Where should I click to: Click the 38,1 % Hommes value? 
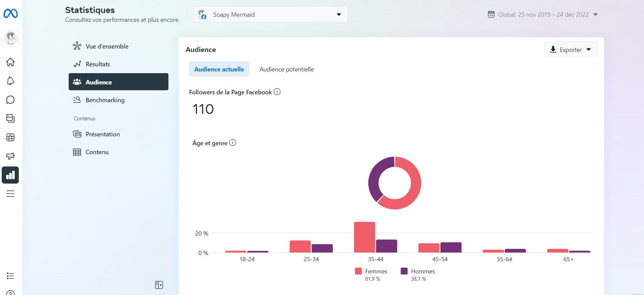click(419, 279)
